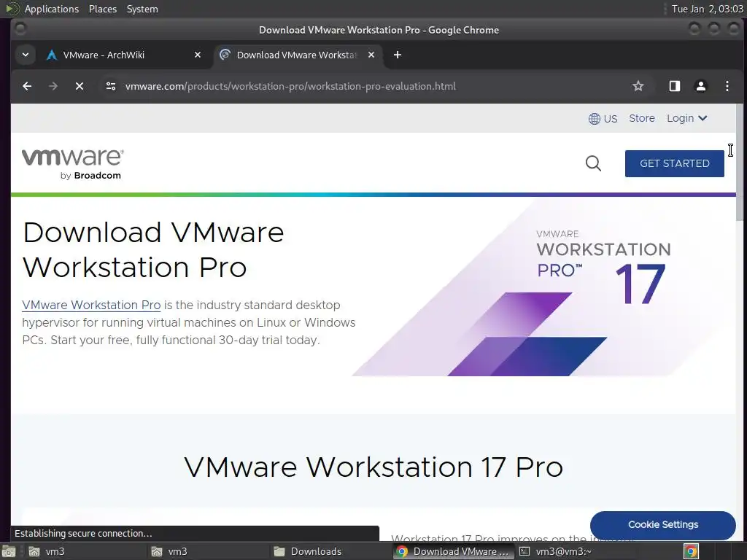
Task: Click the Chrome icon at taskbar right end
Action: point(691,551)
